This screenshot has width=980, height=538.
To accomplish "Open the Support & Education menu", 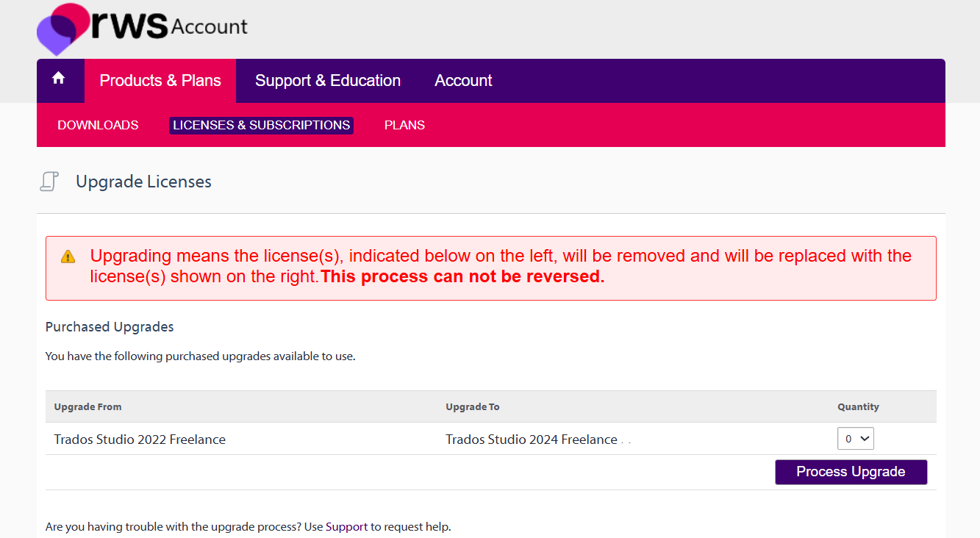I will coord(328,81).
